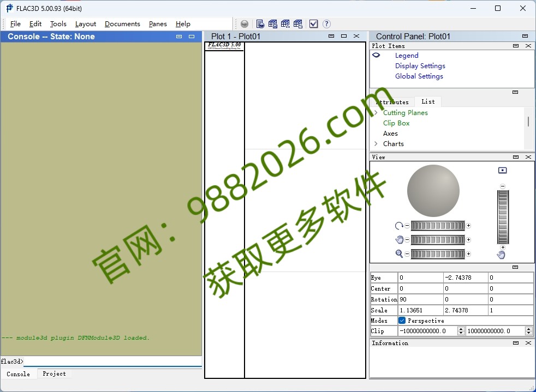
Task: Decrease the Clip value 10000000000.0
Action: 529,333
